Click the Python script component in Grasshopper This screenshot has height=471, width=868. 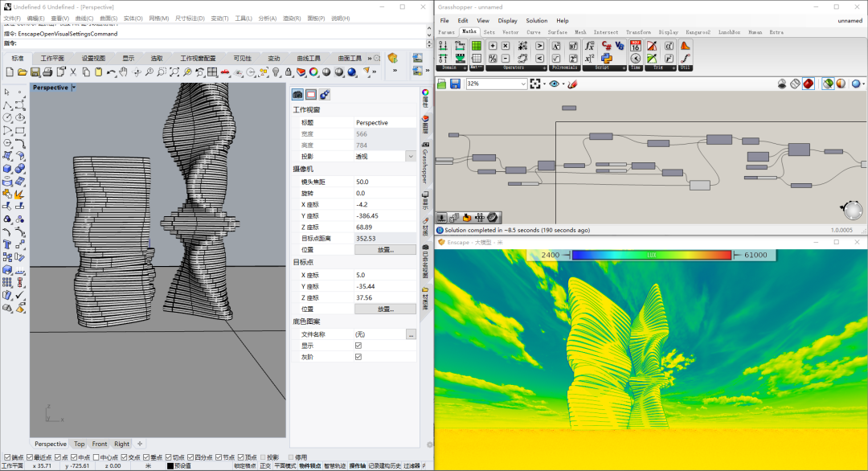coord(606,58)
